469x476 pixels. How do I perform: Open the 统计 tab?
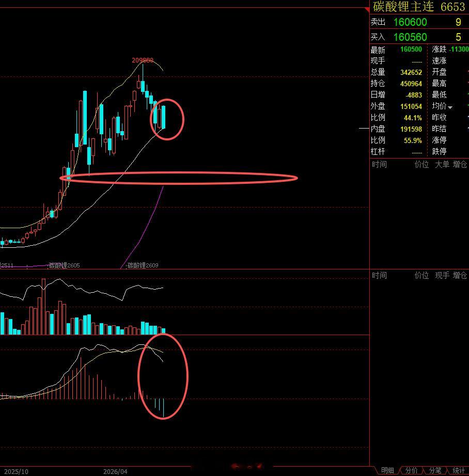point(459,470)
